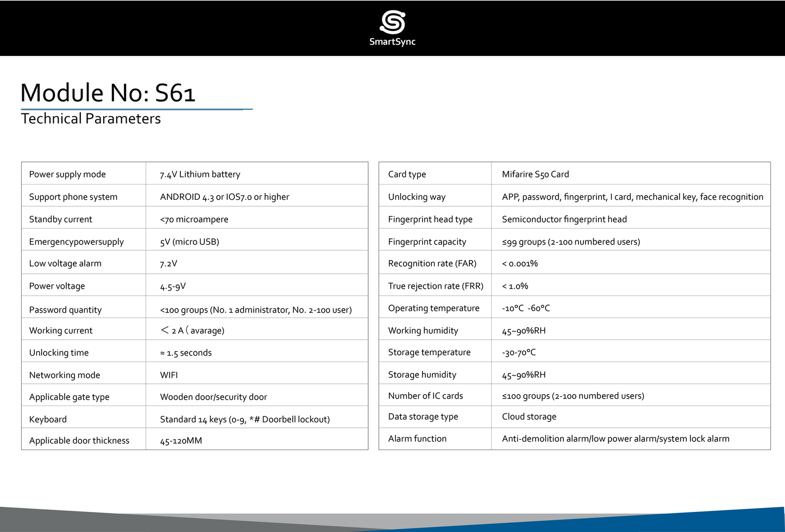Click the Mifarire S50 Card value

[535, 174]
